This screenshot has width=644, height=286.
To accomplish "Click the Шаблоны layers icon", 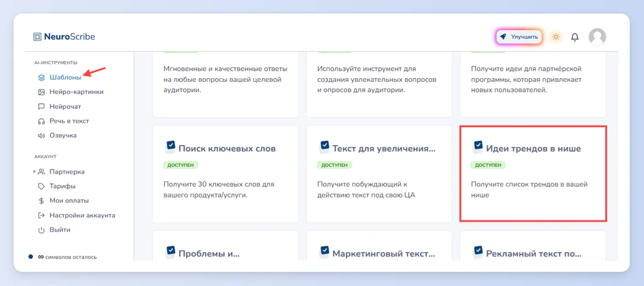I will coord(41,77).
